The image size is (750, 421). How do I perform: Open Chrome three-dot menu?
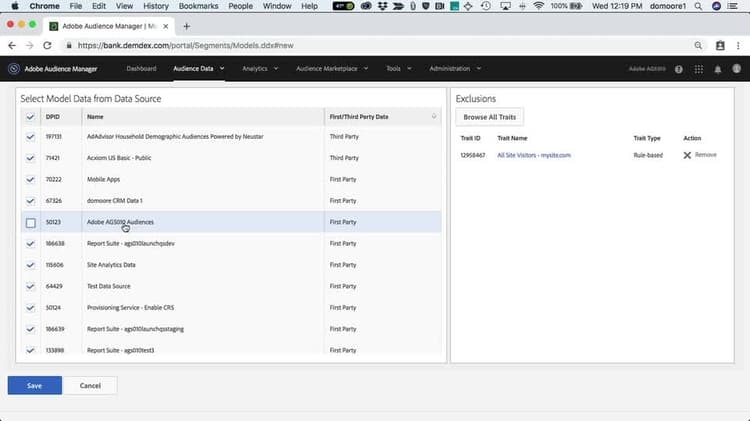tap(738, 45)
